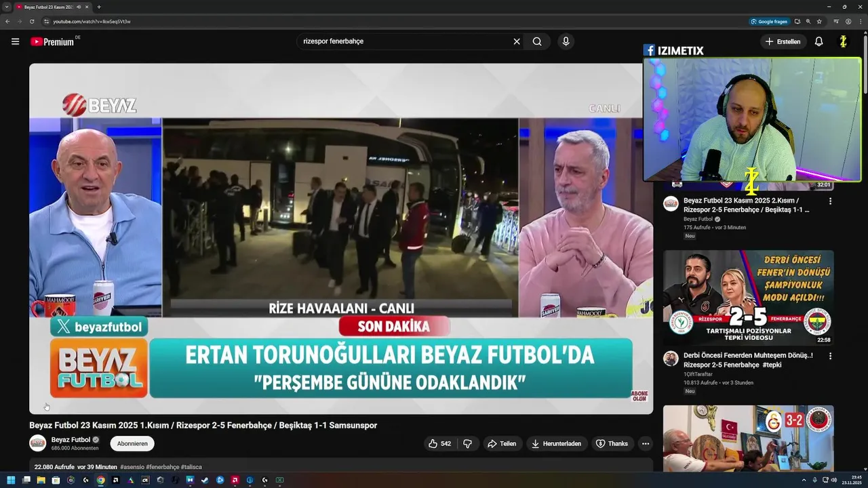Toggle microphone icon in system tray
Viewport: 868px width, 488px height.
(x=814, y=480)
